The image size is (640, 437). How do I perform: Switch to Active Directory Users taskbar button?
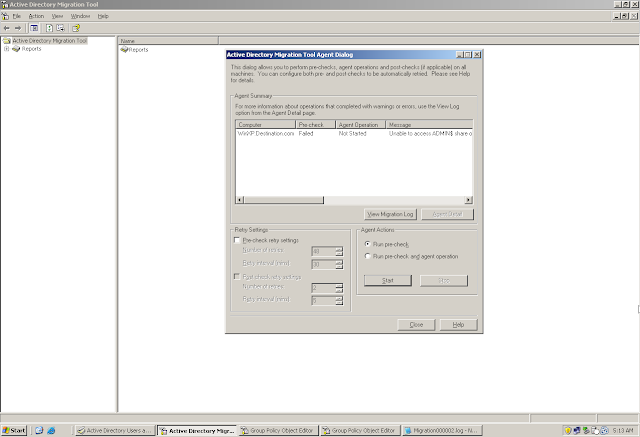(115, 430)
